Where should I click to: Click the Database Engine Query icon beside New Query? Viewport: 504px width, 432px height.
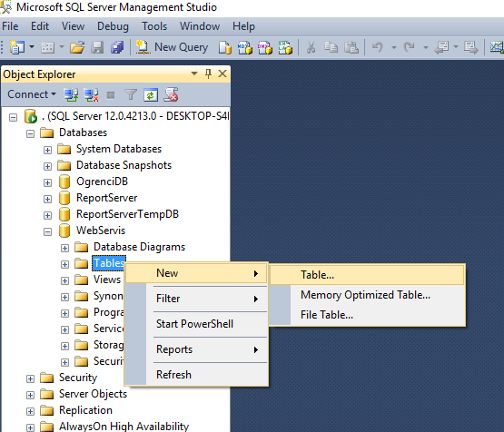[x=225, y=48]
